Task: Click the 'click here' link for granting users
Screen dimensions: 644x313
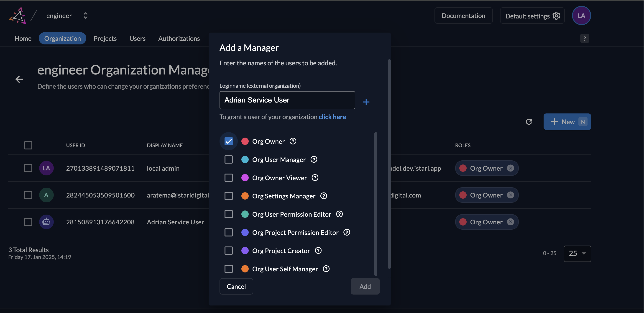Action: point(332,117)
